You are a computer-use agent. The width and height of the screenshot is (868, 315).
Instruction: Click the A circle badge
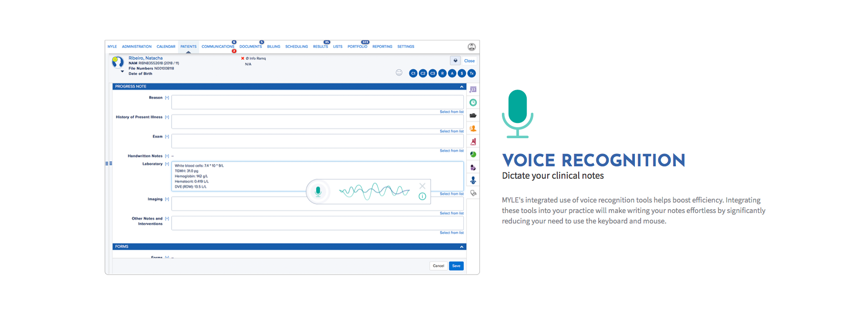[x=452, y=73]
